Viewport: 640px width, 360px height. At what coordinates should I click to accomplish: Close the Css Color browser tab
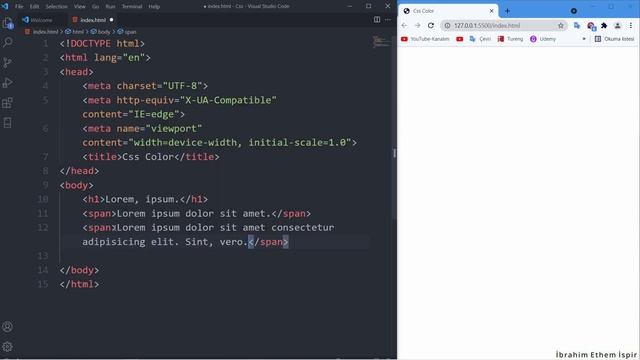[x=491, y=11]
